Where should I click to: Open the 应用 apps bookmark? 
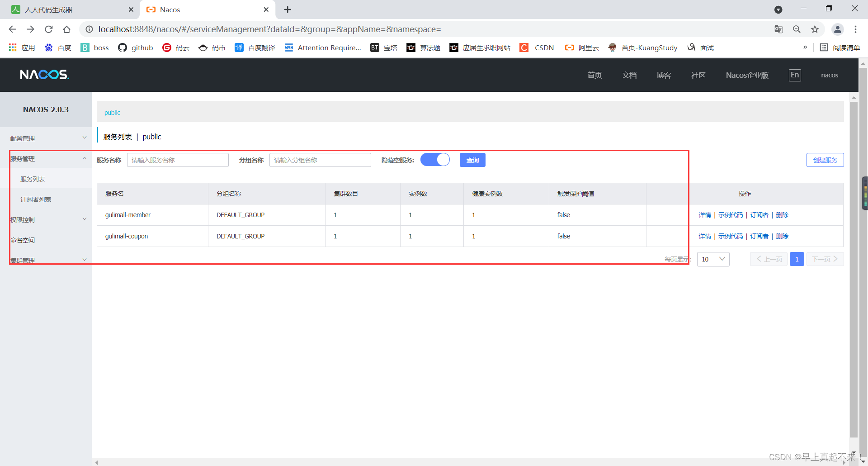click(22, 48)
